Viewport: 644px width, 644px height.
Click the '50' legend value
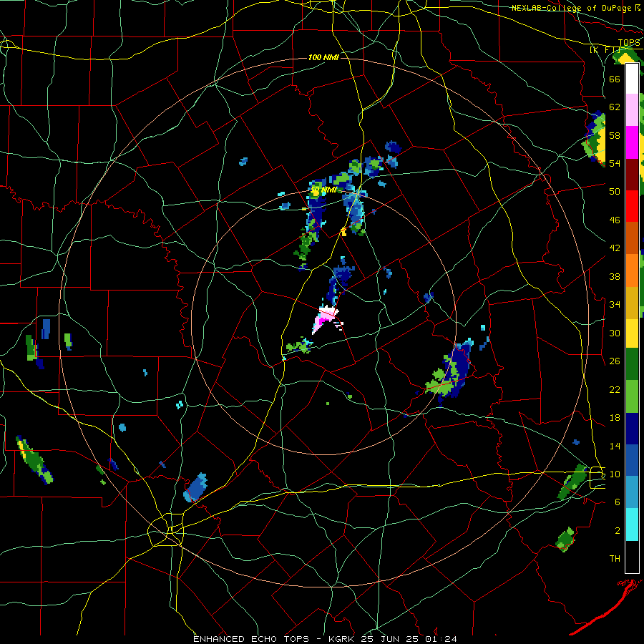[x=615, y=192]
